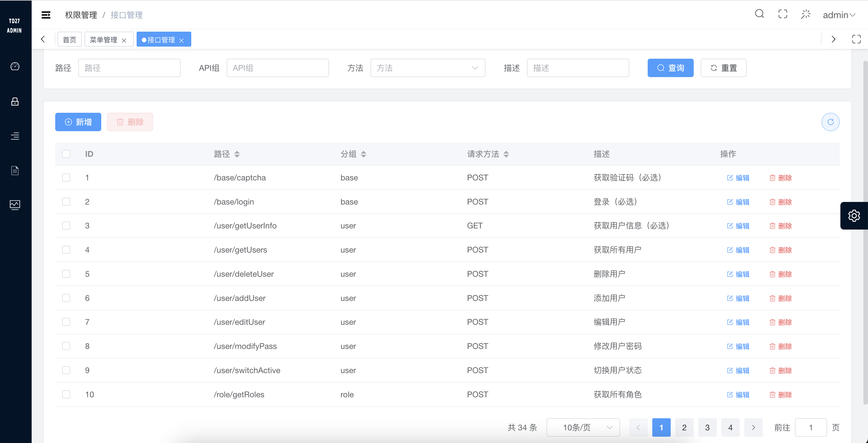Open the header search magnifier icon

(x=759, y=14)
